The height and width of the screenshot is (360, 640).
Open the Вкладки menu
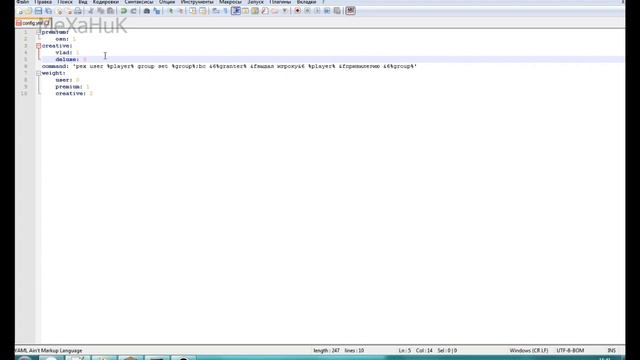pos(307,2)
